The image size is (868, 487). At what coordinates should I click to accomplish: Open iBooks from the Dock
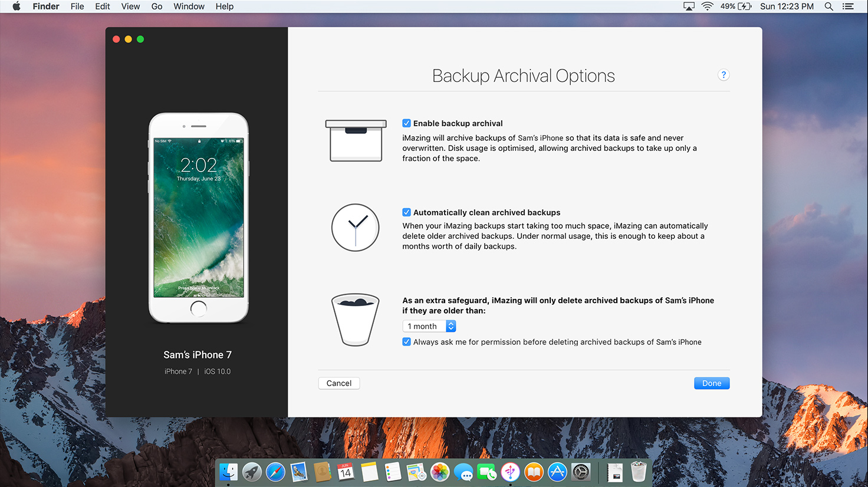click(534, 472)
